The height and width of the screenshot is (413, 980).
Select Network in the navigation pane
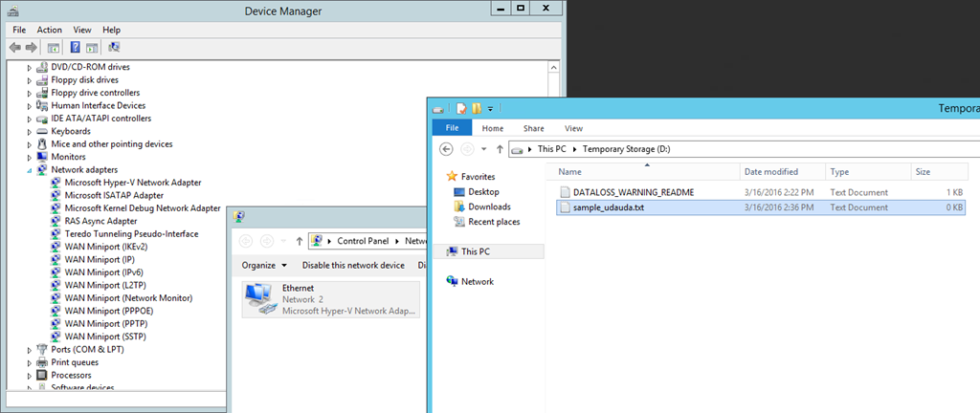click(x=477, y=282)
